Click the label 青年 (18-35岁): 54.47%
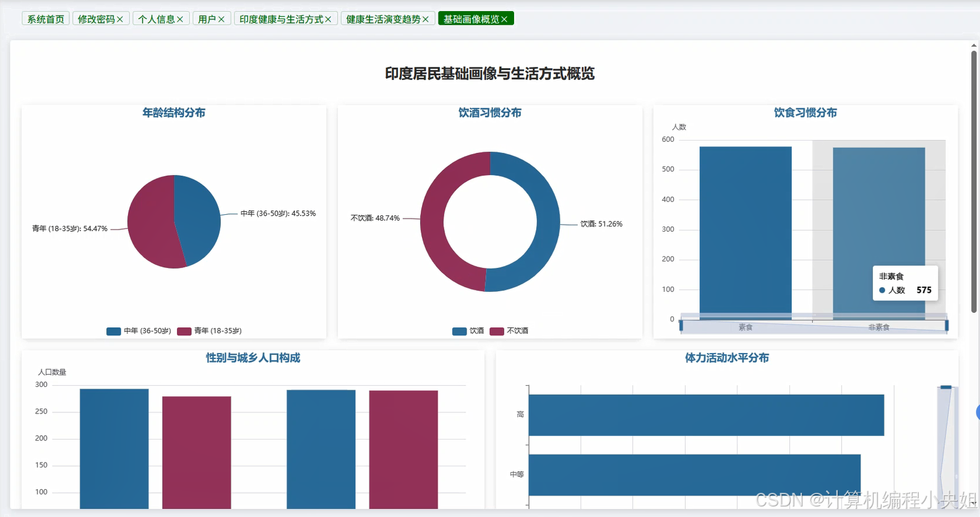Viewport: 980px width, 517px height. (70, 228)
